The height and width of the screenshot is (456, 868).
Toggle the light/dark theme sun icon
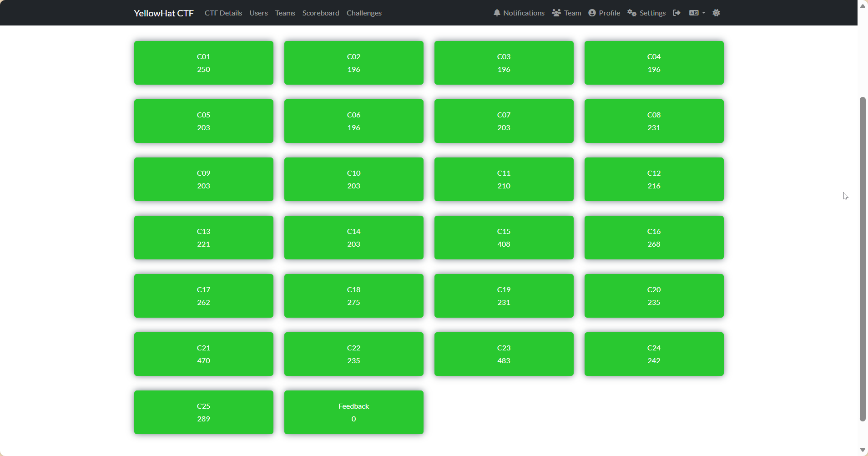coord(716,13)
